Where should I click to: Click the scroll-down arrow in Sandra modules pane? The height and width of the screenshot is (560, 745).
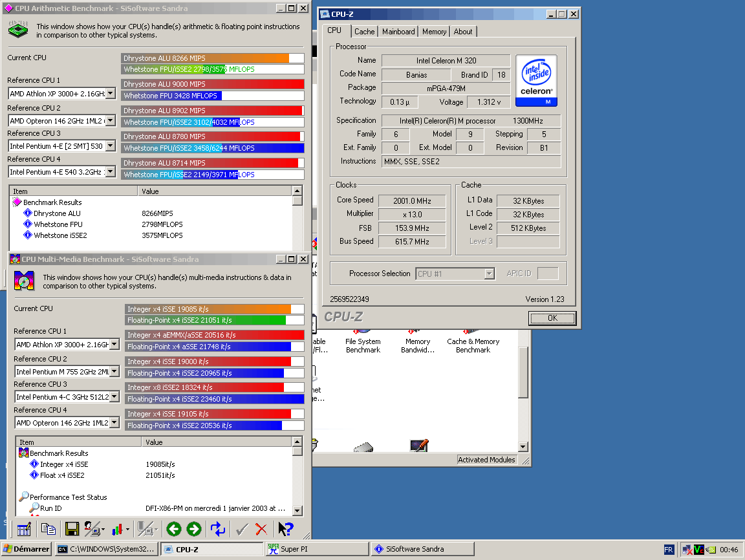click(523, 446)
